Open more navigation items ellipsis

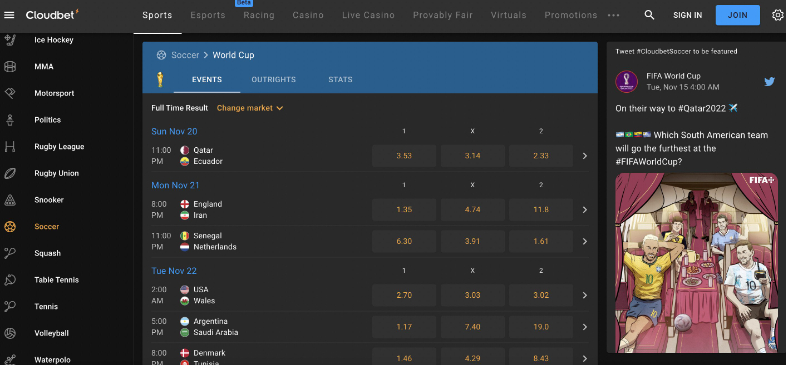tap(614, 15)
